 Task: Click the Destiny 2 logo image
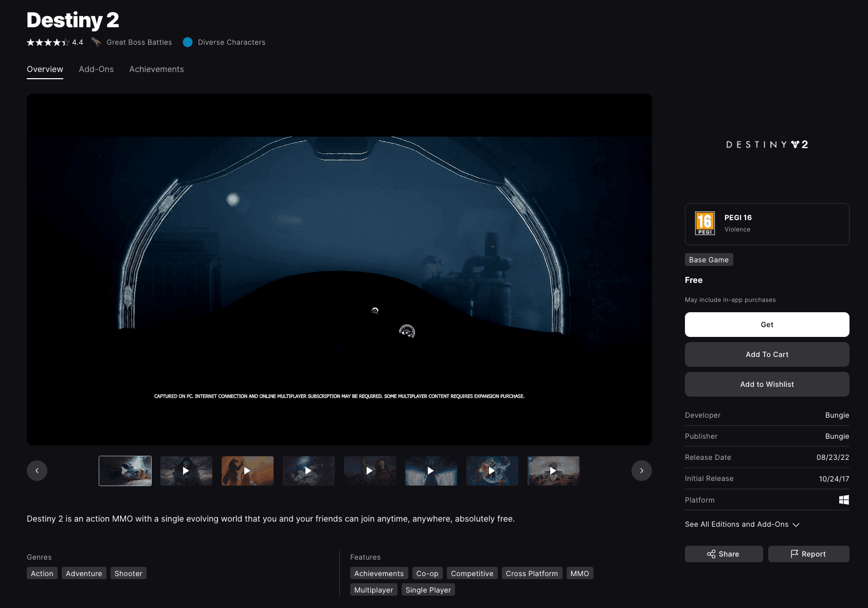point(767,145)
